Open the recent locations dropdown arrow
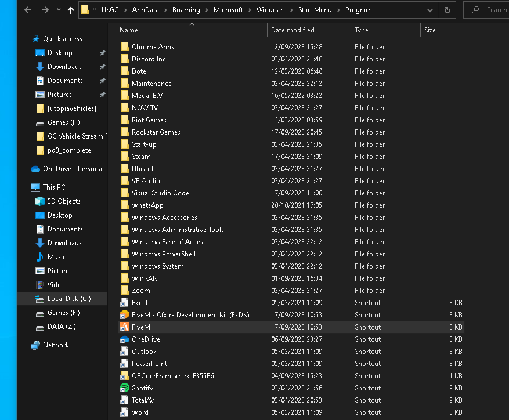The width and height of the screenshot is (509, 420). [59, 10]
